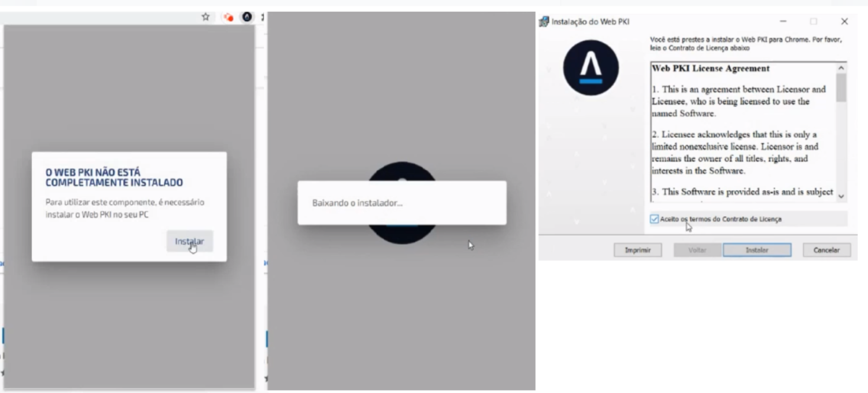Click Cancelar button in installer
Viewport: 868px width, 393px height.
(x=826, y=250)
